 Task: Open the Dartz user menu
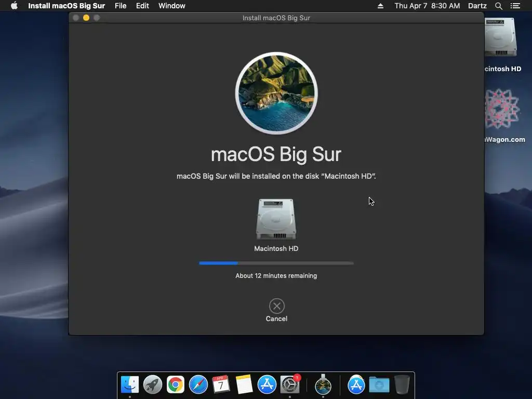(477, 6)
